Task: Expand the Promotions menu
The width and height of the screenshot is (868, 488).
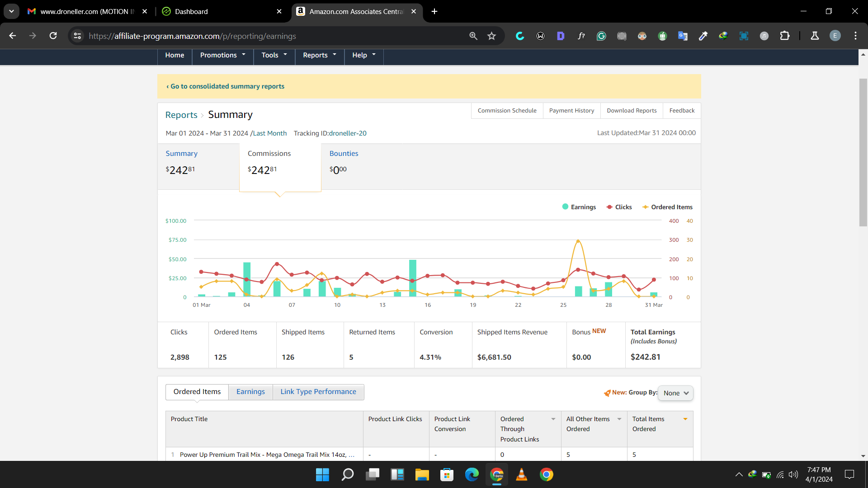Action: (222, 55)
